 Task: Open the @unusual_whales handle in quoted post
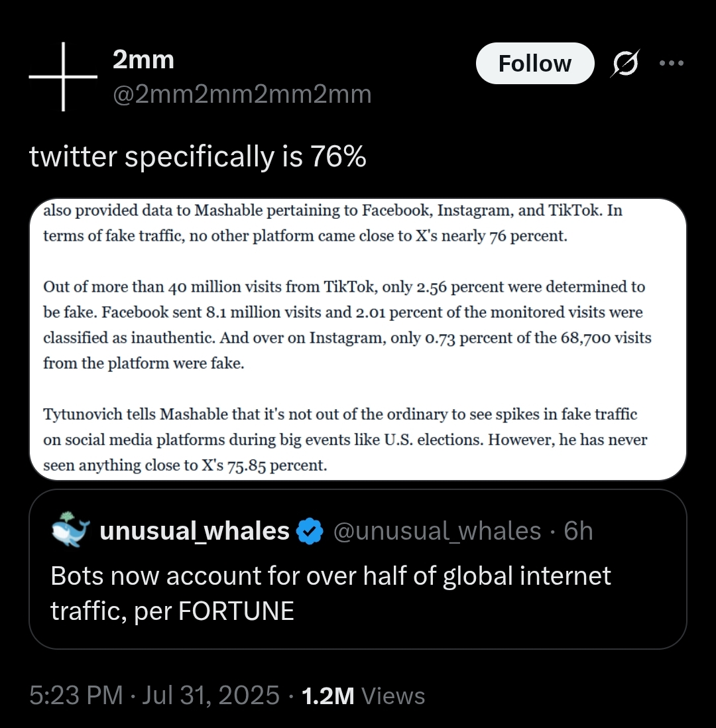(437, 530)
